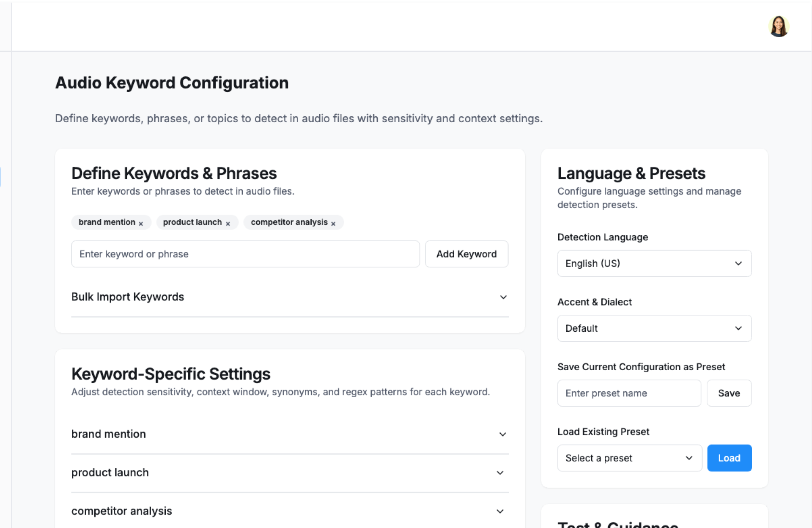Open the user profile avatar
Viewport: 812px width, 528px height.
click(x=778, y=26)
